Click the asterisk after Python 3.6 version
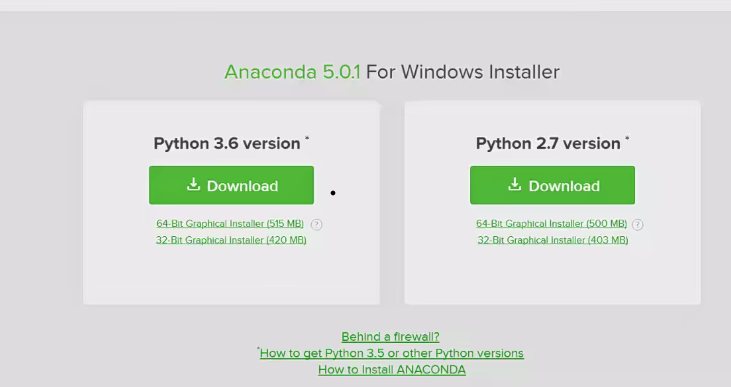This screenshot has width=731, height=387. [307, 138]
